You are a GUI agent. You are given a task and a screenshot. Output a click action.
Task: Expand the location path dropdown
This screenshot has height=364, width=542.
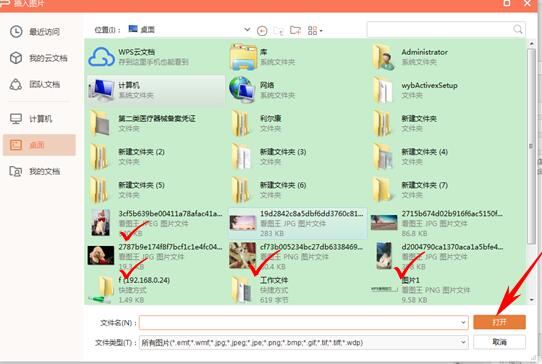pos(247,30)
